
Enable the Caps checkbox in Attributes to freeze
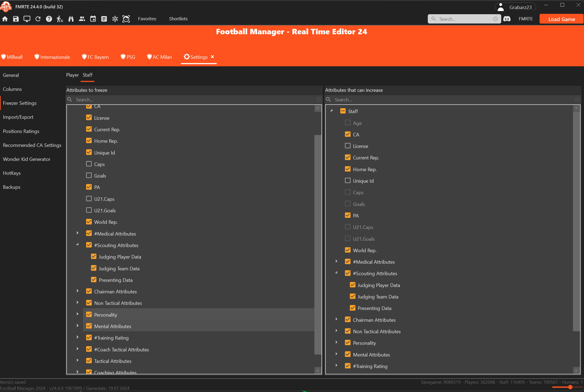click(x=89, y=164)
